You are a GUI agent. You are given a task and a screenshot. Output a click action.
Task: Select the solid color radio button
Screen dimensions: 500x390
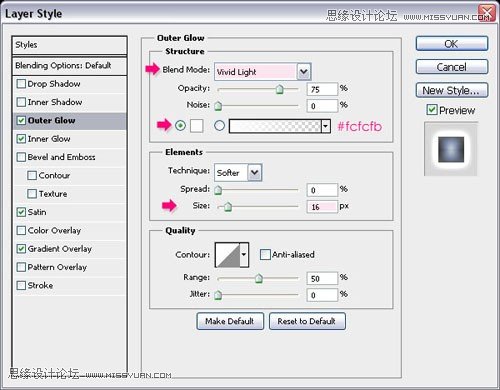click(180, 126)
